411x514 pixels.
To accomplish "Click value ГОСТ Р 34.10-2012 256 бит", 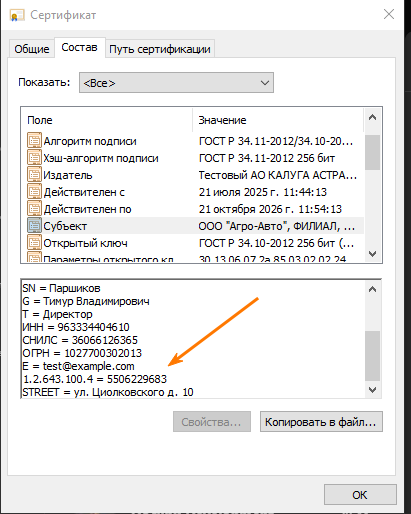I will pyautogui.click(x=276, y=243).
